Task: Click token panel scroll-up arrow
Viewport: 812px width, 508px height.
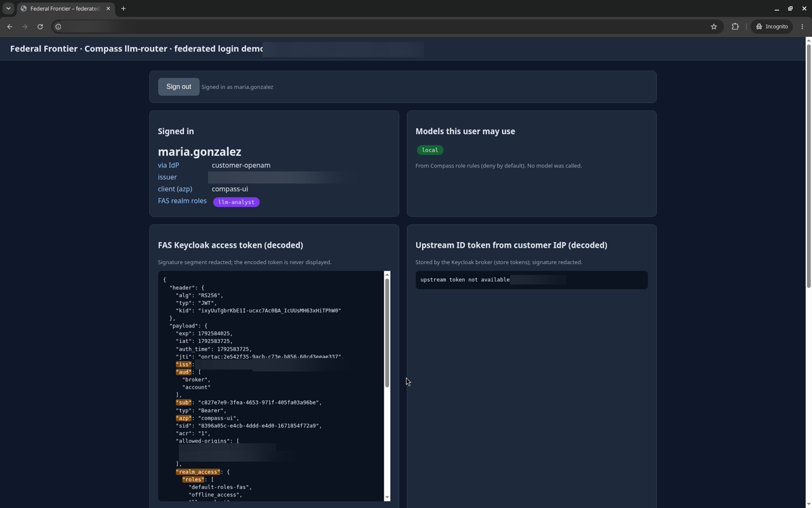Action: tap(387, 275)
